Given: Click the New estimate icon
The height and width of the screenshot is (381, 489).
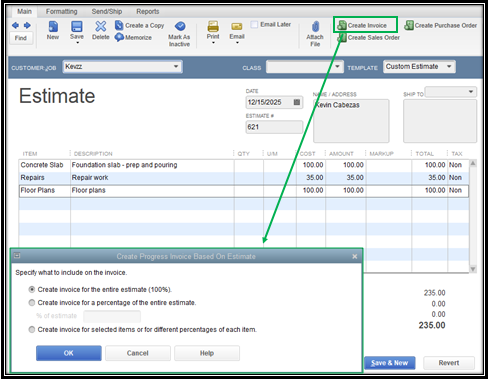Looking at the screenshot, I should tap(53, 26).
